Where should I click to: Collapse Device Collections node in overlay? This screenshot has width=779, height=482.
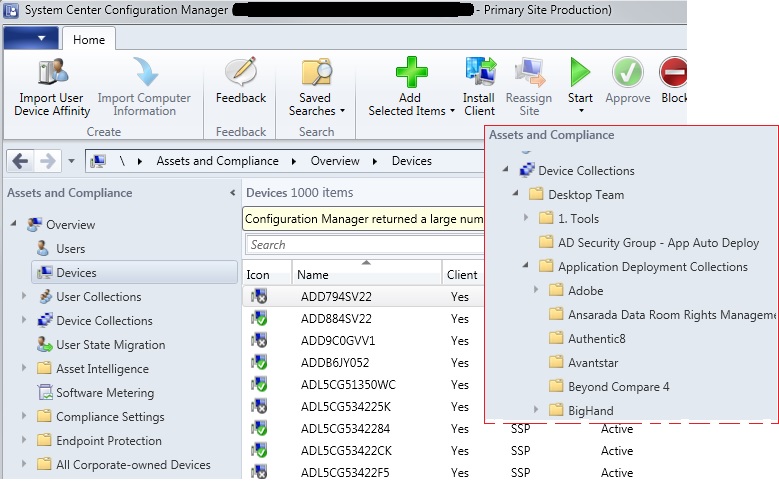click(x=506, y=169)
